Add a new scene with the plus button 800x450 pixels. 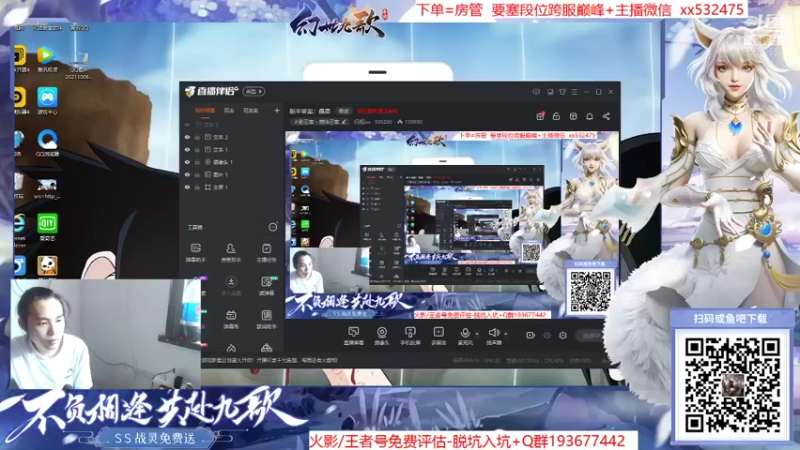tap(277, 111)
